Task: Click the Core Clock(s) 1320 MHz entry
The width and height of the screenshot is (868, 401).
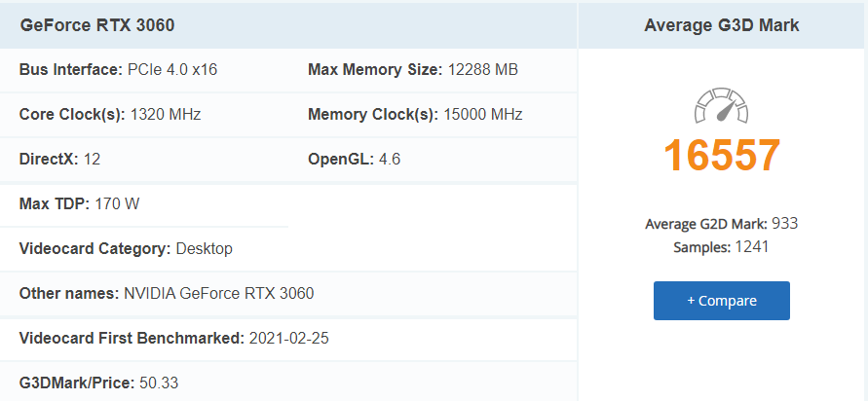Action: tap(110, 115)
